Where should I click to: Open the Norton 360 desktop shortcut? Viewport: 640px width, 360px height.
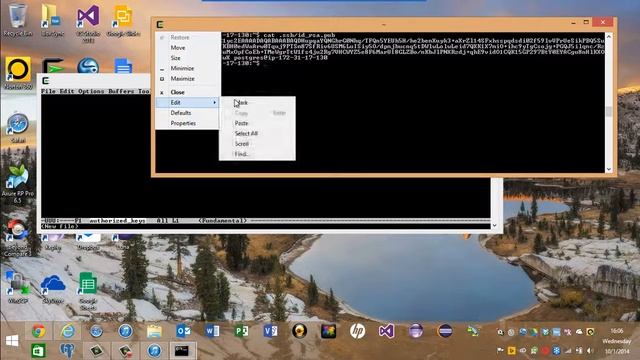click(18, 73)
